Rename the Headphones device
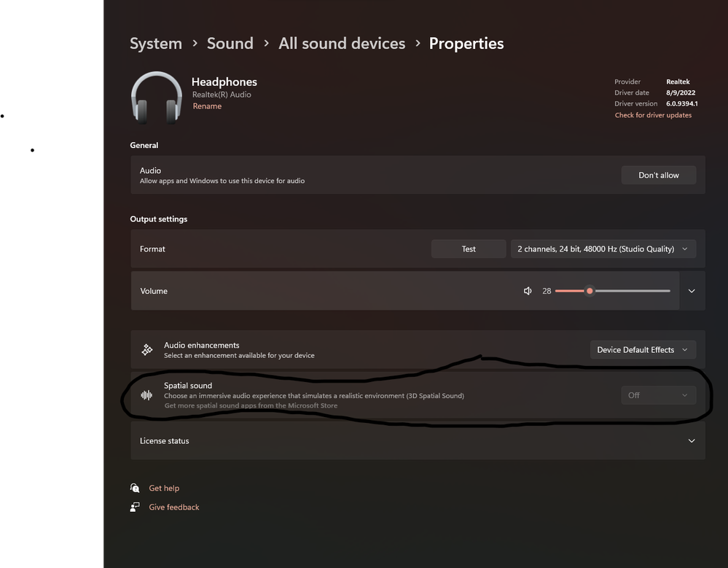 pyautogui.click(x=207, y=106)
